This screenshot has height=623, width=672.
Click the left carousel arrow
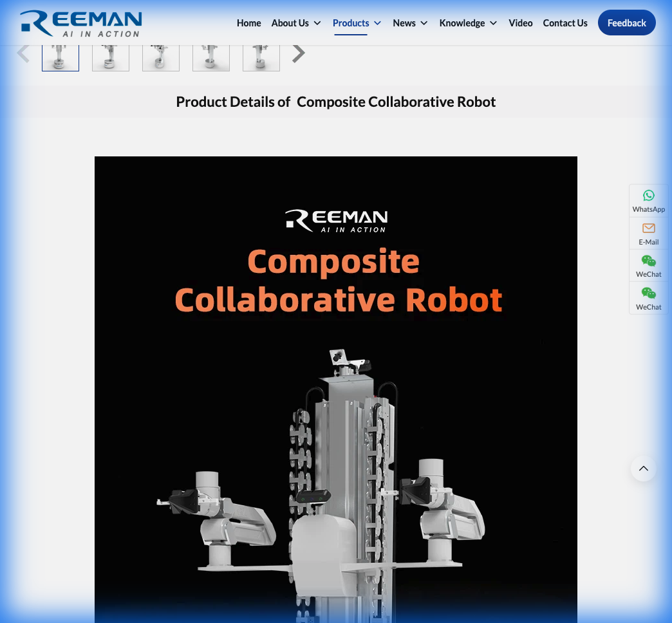coord(24,53)
